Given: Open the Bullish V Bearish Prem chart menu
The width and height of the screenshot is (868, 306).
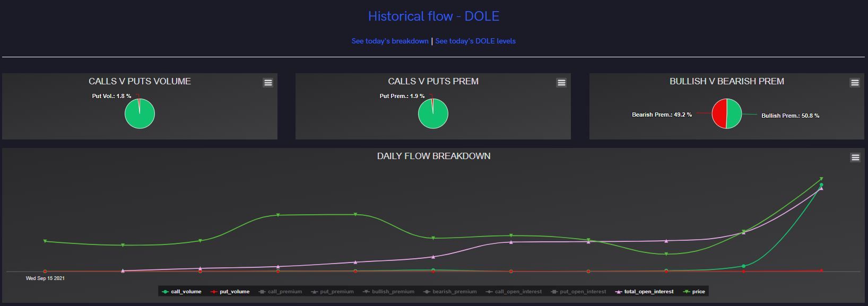Looking at the screenshot, I should tap(854, 83).
